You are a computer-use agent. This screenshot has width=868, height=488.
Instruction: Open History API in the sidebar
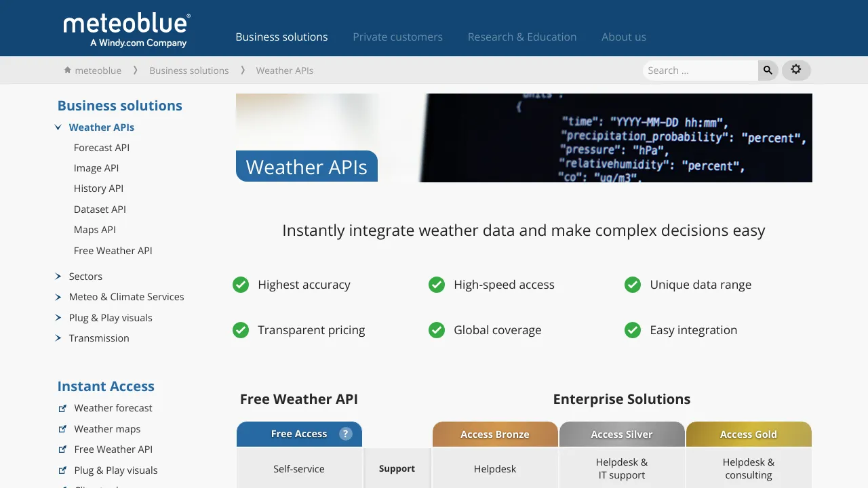(x=98, y=188)
